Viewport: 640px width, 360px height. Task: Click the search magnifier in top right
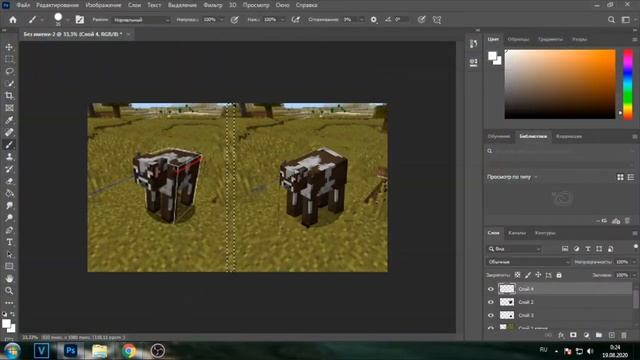tap(611, 20)
